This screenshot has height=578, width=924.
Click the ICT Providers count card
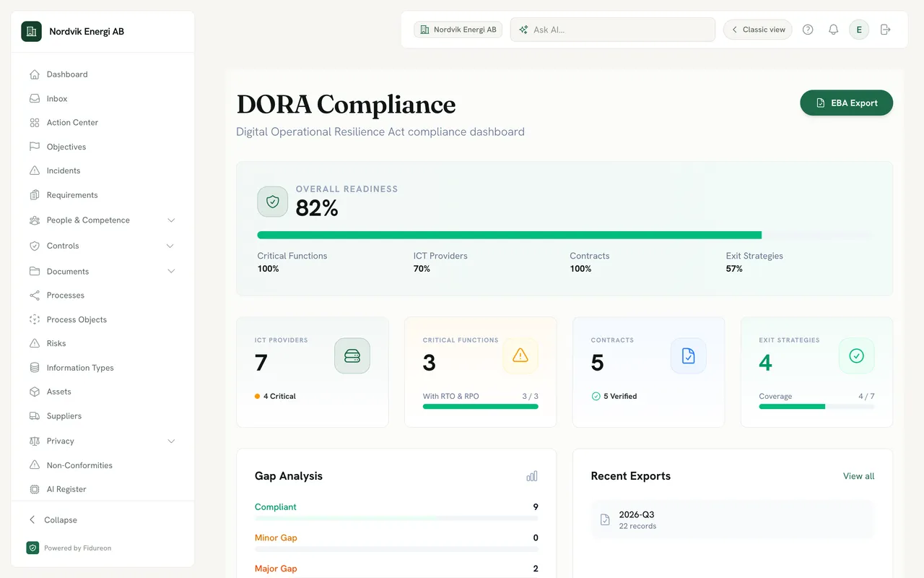click(313, 372)
